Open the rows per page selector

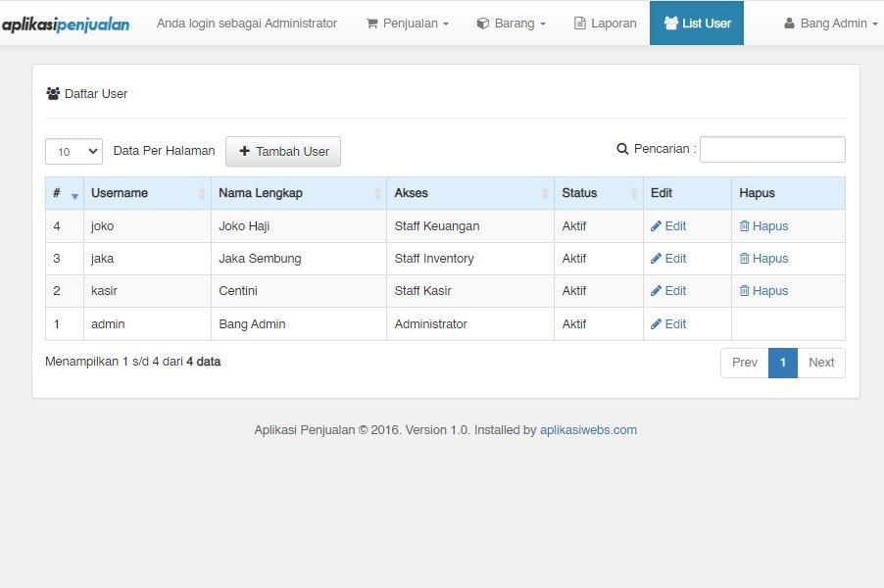(x=74, y=152)
